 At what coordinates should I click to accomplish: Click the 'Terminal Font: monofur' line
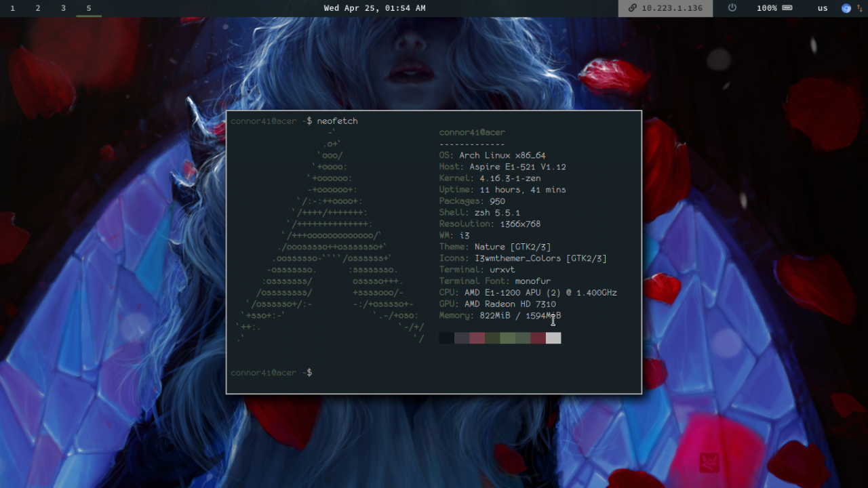pyautogui.click(x=495, y=281)
